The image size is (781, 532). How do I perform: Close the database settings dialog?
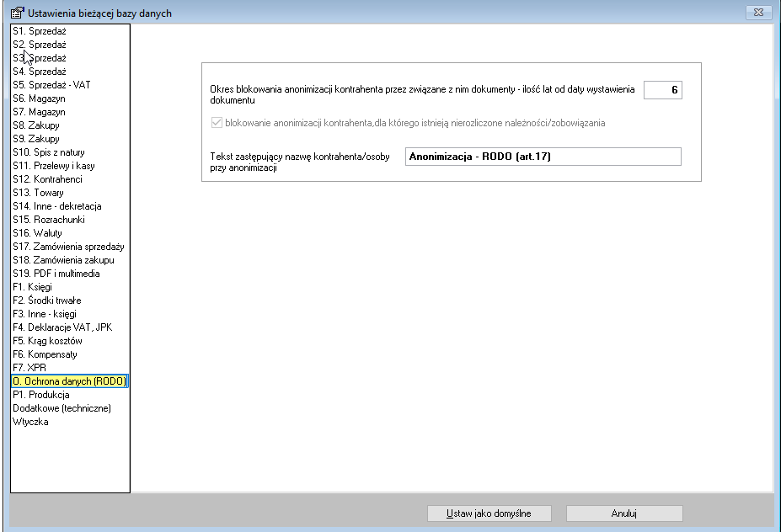(x=758, y=13)
